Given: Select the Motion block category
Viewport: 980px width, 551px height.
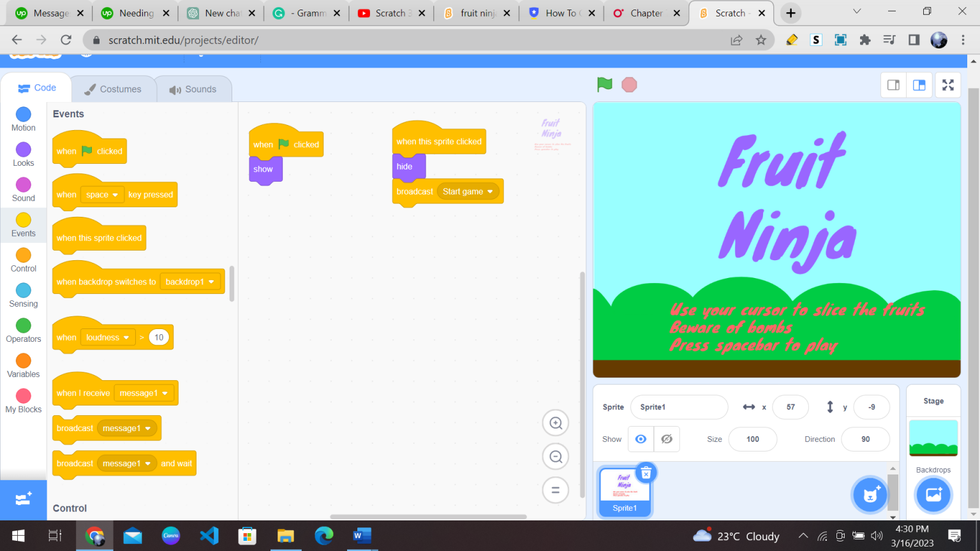Looking at the screenshot, I should [x=23, y=118].
